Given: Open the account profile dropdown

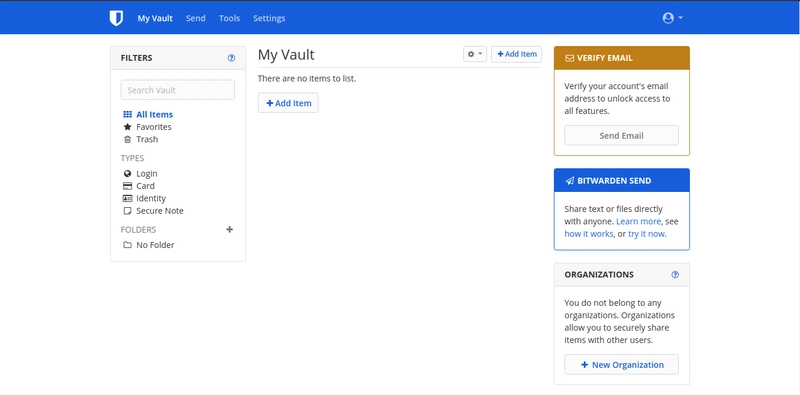Looking at the screenshot, I should pyautogui.click(x=672, y=18).
